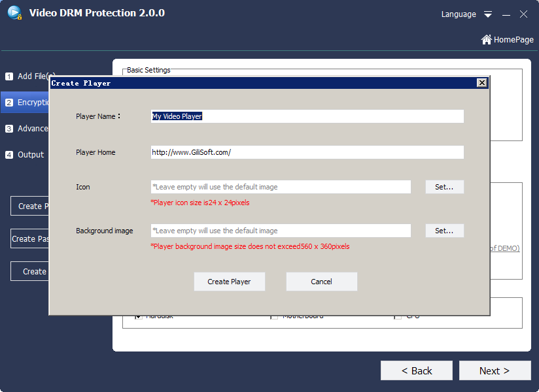539x392 pixels.
Task: Click Set button for Icon
Action: tap(444, 187)
